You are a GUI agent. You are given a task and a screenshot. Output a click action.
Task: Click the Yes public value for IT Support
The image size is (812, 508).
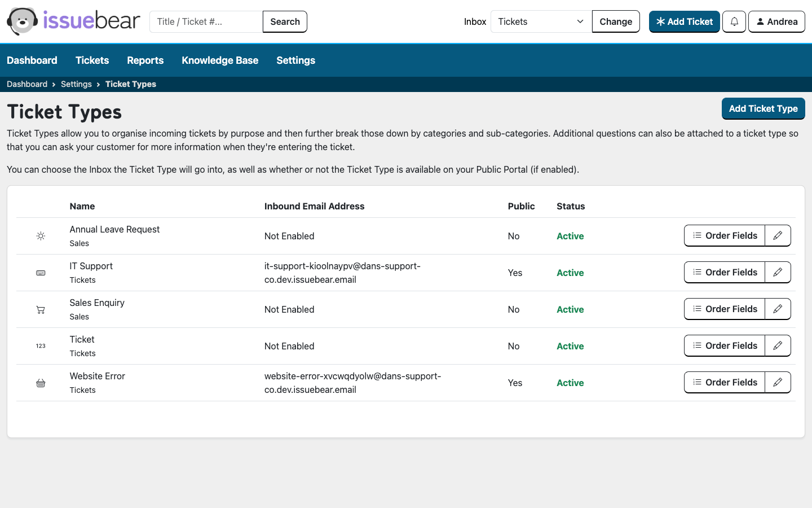[515, 273]
